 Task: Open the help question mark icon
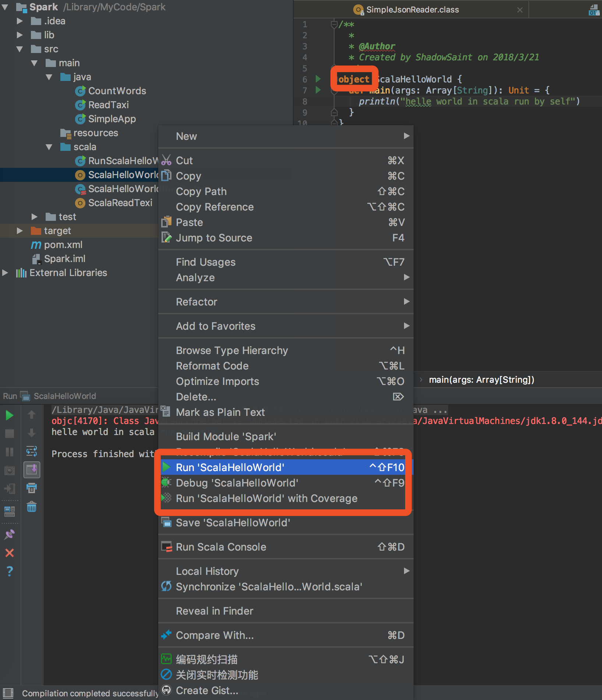point(10,571)
